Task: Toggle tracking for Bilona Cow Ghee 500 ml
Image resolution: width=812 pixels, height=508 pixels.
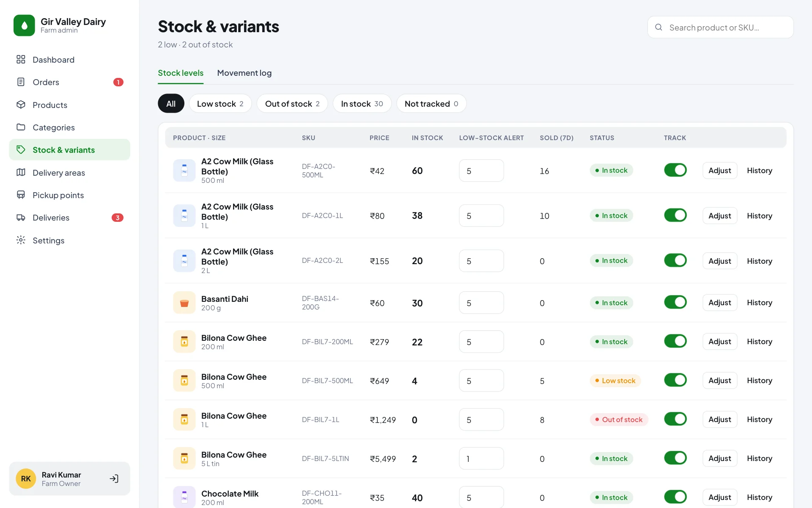Action: click(675, 380)
